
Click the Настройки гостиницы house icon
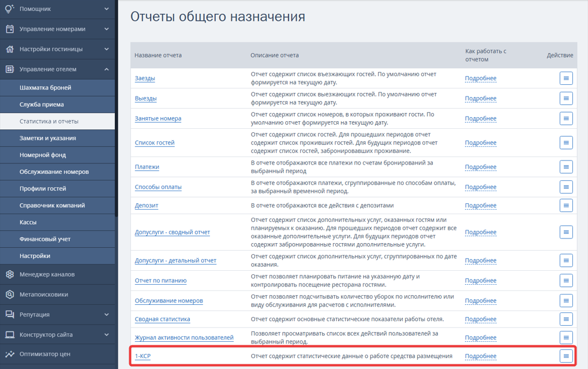point(10,49)
